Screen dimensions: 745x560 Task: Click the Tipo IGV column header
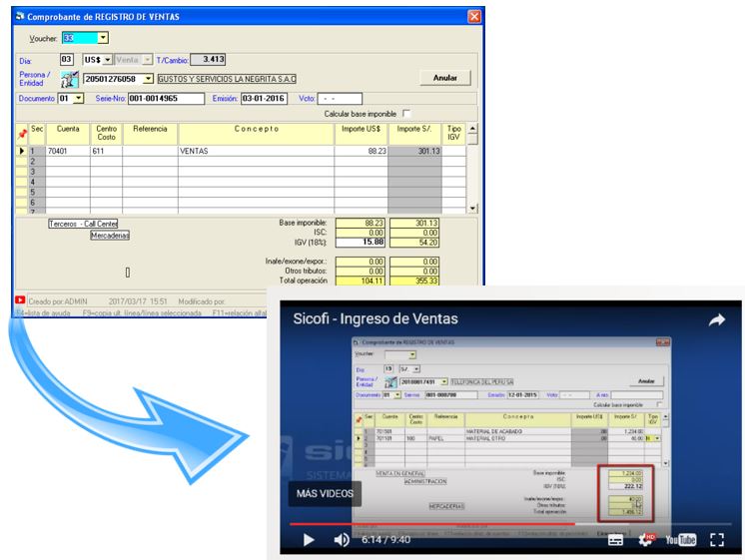click(x=453, y=134)
